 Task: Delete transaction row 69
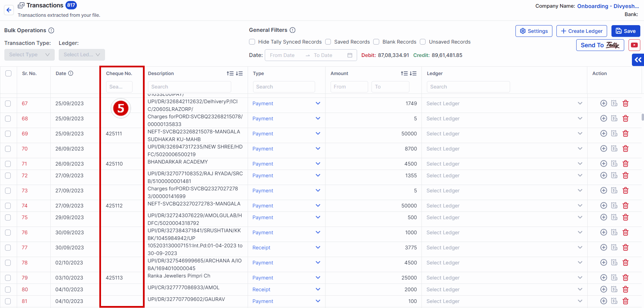(x=626, y=133)
